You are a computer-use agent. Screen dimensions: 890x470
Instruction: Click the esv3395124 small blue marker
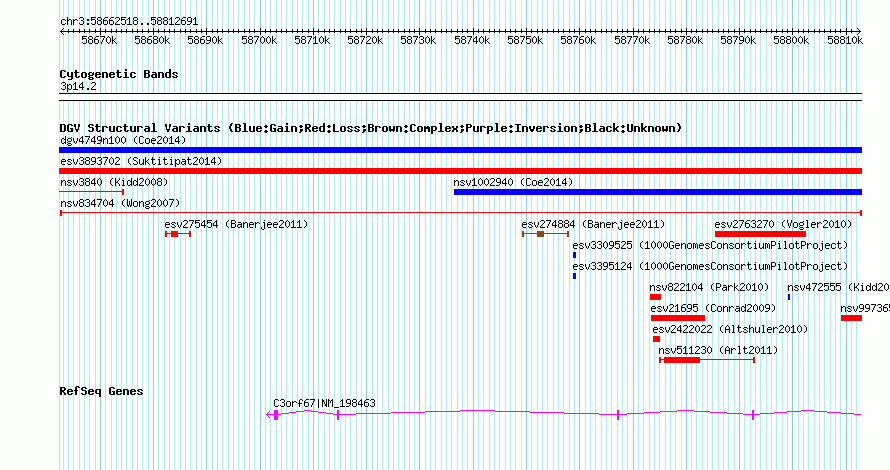[x=574, y=276]
